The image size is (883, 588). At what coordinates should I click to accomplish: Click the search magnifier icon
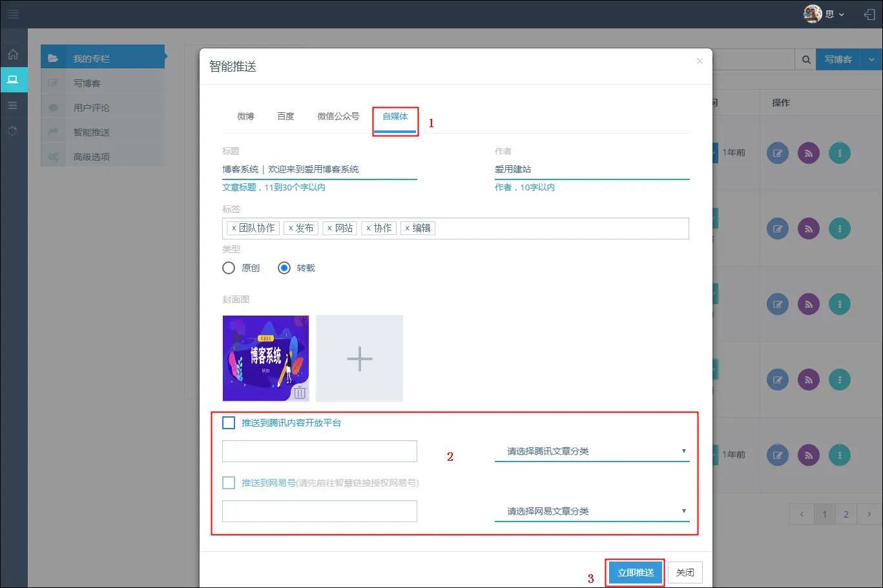pos(805,59)
